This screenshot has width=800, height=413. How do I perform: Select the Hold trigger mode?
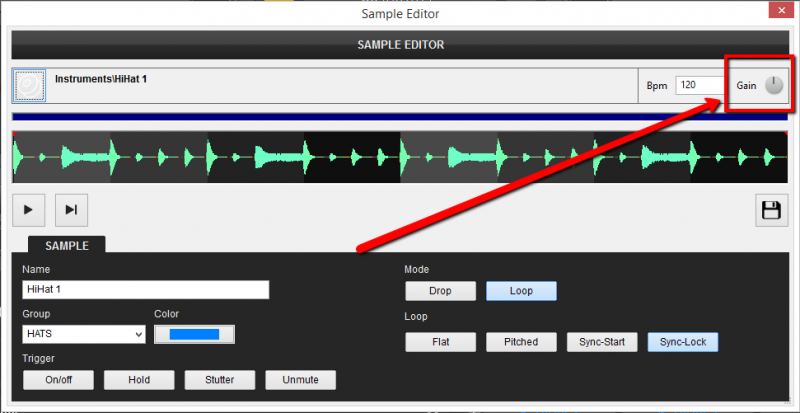coord(139,380)
